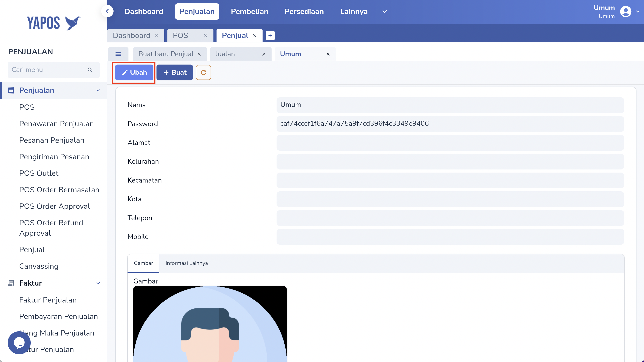Open Penawaran Penjualan in sidebar
The width and height of the screenshot is (644, 362).
coord(56,124)
